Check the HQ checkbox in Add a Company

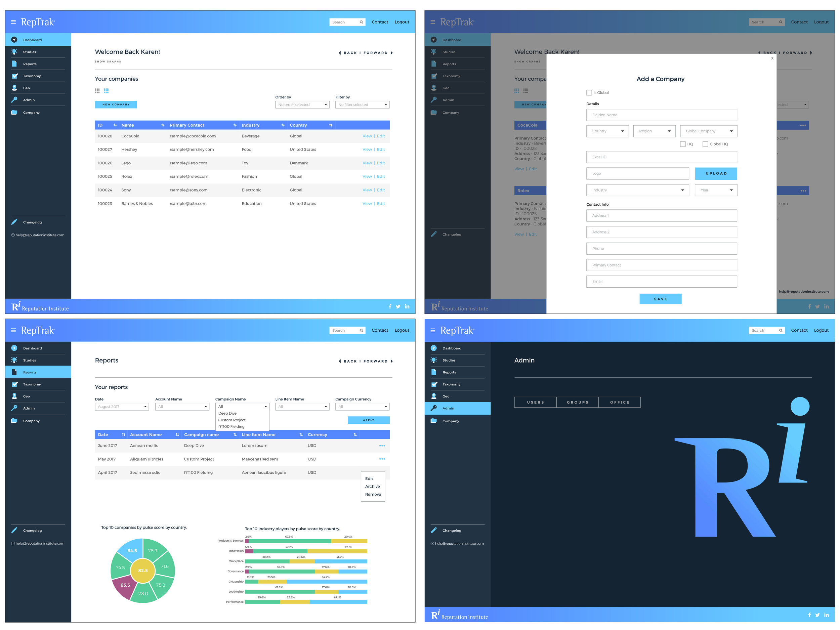tap(683, 144)
